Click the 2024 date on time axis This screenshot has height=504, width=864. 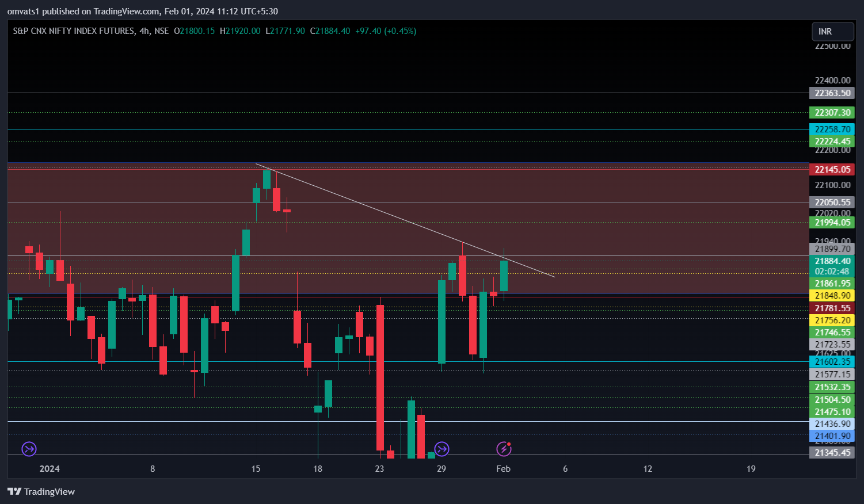click(x=50, y=469)
